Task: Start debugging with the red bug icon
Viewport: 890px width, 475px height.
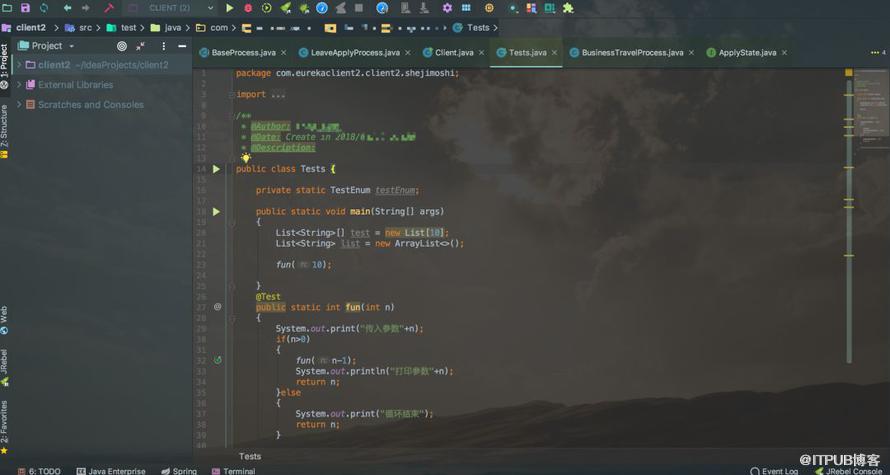Action: coord(248,8)
